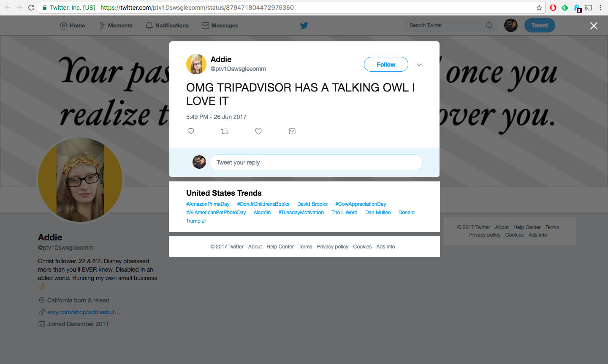Click Addie's avatar in the tweet

coord(196,64)
